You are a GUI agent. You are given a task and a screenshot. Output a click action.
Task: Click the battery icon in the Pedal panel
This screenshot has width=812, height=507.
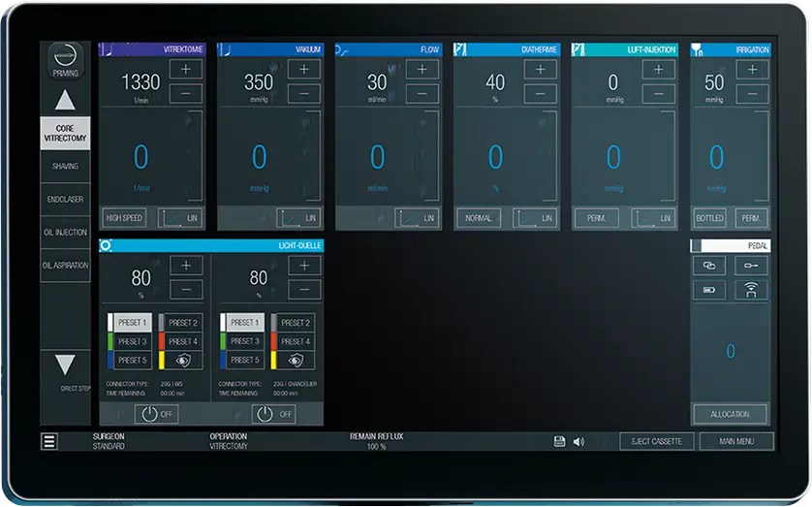[709, 290]
